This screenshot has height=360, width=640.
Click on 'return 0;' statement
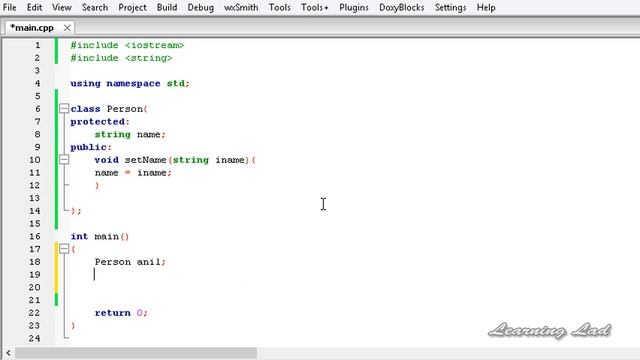121,313
